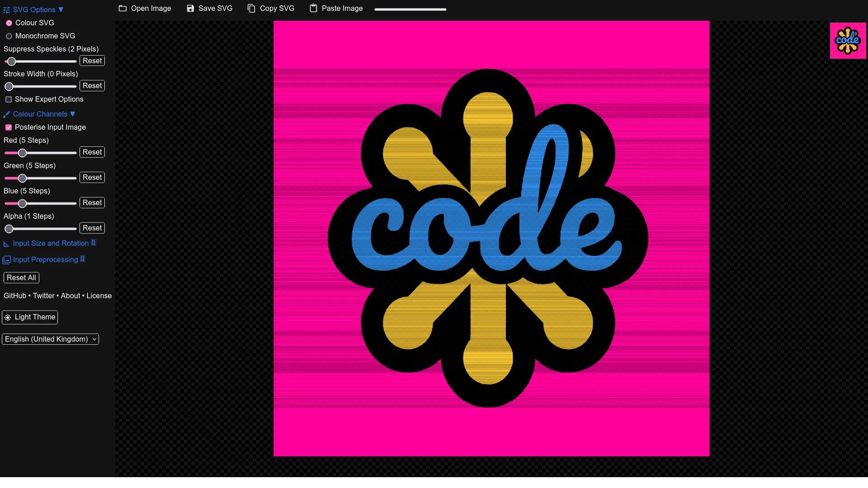Click the Stroke Width slider
Screen dimensions: 868x488
(40, 86)
